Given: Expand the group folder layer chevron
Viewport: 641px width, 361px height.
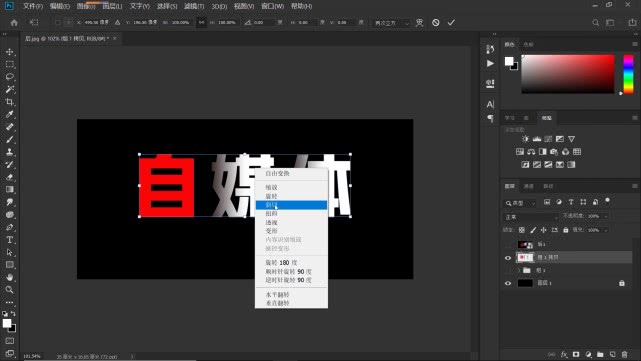Looking at the screenshot, I should pos(519,270).
